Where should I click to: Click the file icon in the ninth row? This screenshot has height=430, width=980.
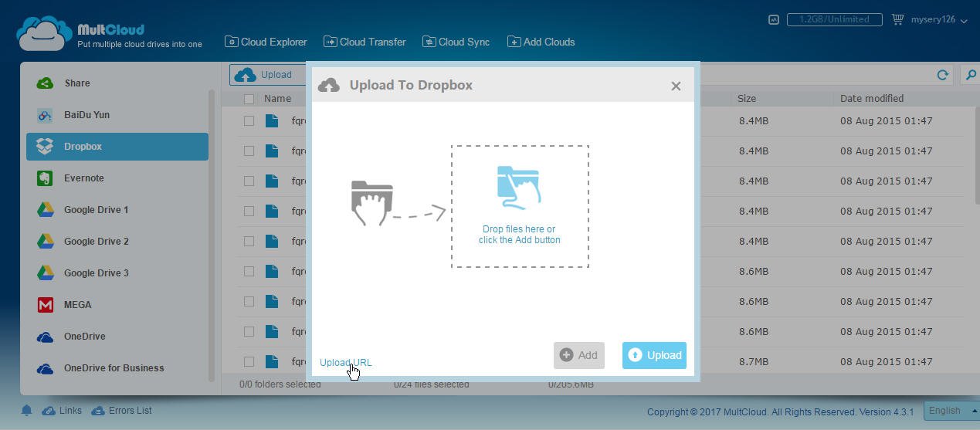(272, 362)
